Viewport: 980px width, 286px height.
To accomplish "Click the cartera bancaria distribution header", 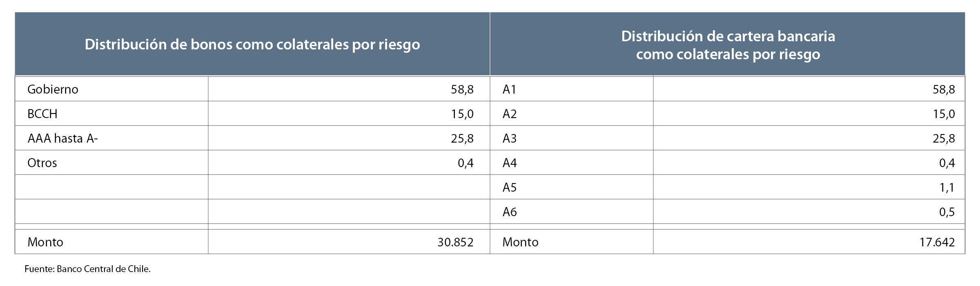I will tap(728, 45).
